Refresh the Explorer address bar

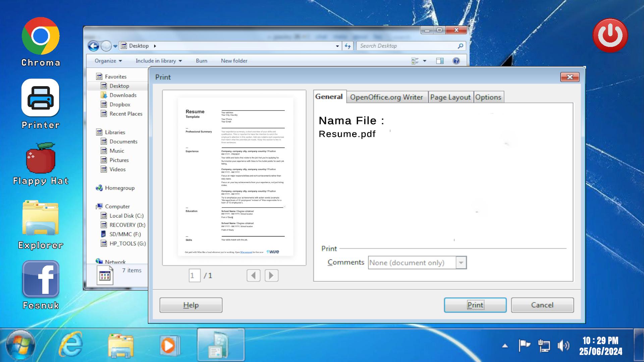(347, 46)
